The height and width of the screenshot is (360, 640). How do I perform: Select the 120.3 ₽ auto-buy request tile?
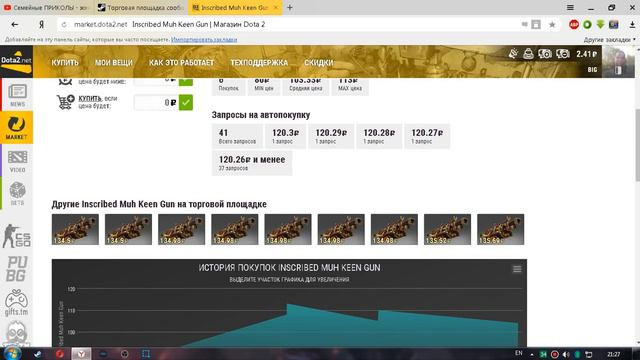285,136
